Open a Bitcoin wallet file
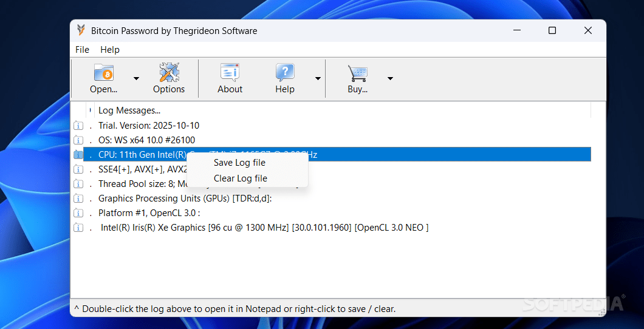This screenshot has width=644, height=329. pyautogui.click(x=103, y=79)
